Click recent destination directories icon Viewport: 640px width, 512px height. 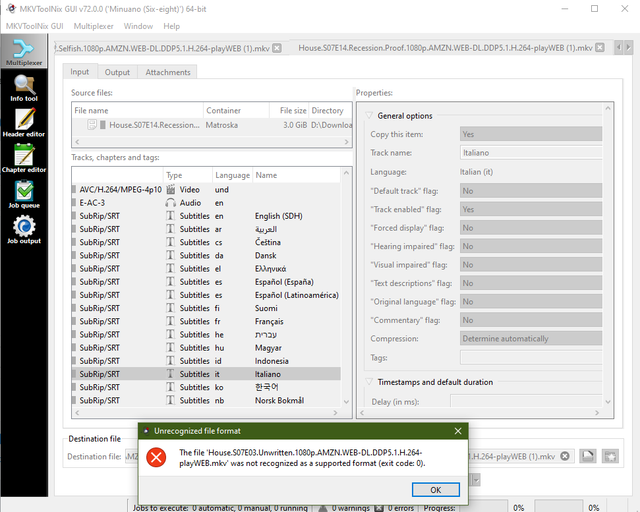pos(610,456)
